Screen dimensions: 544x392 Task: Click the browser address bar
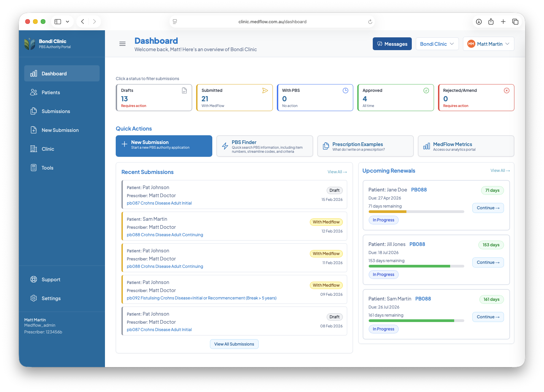tap(272, 22)
